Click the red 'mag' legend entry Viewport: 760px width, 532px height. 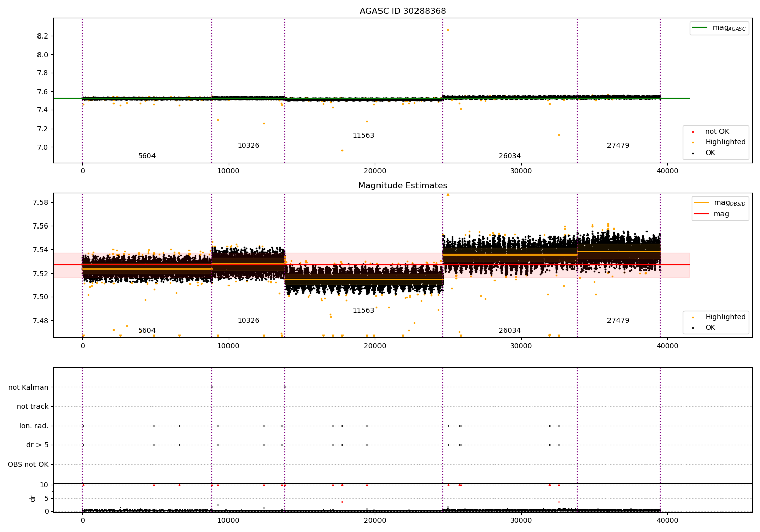[712, 214]
